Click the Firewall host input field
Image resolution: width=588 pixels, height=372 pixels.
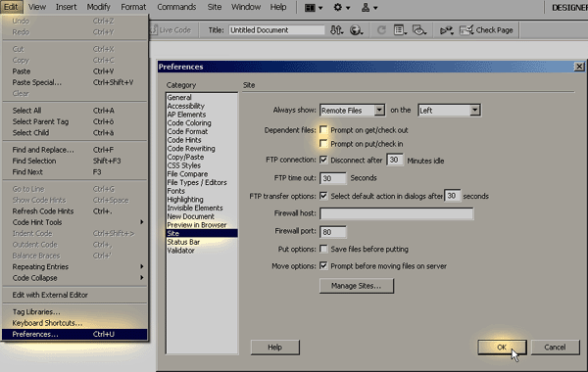pos(396,213)
